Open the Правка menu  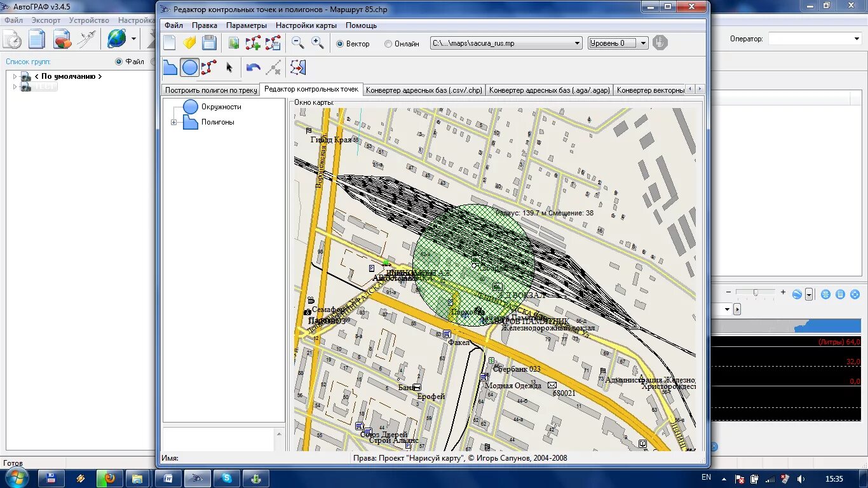(205, 25)
